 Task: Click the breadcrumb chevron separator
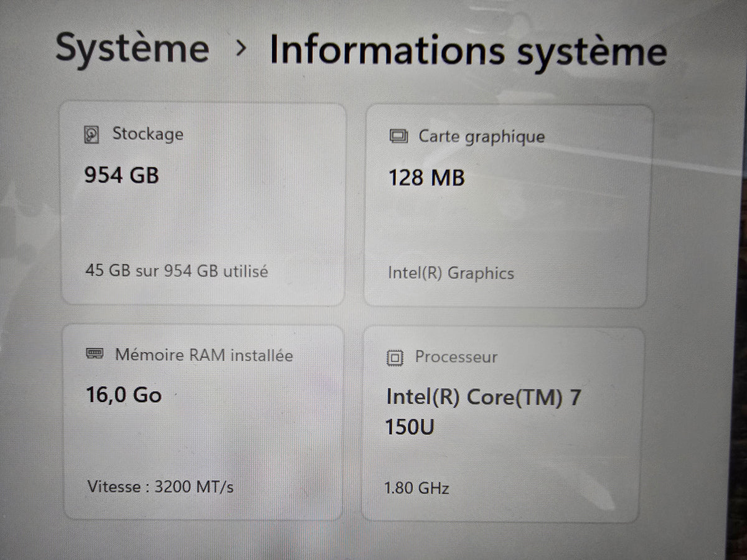(242, 49)
